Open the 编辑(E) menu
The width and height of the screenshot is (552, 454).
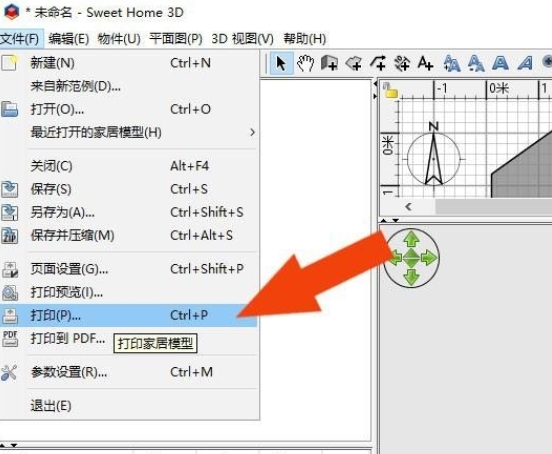pos(69,38)
